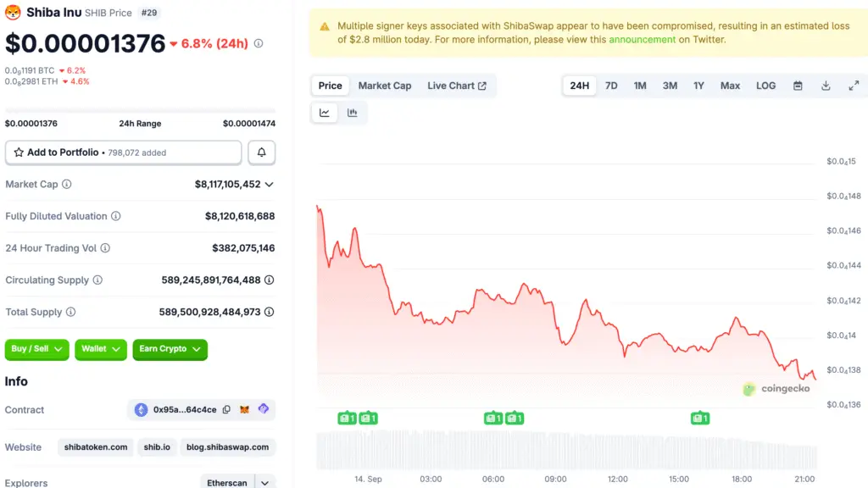Image resolution: width=868 pixels, height=488 pixels.
Task: Expand the Explorers chevron next to Etherscan
Action: [x=265, y=483]
